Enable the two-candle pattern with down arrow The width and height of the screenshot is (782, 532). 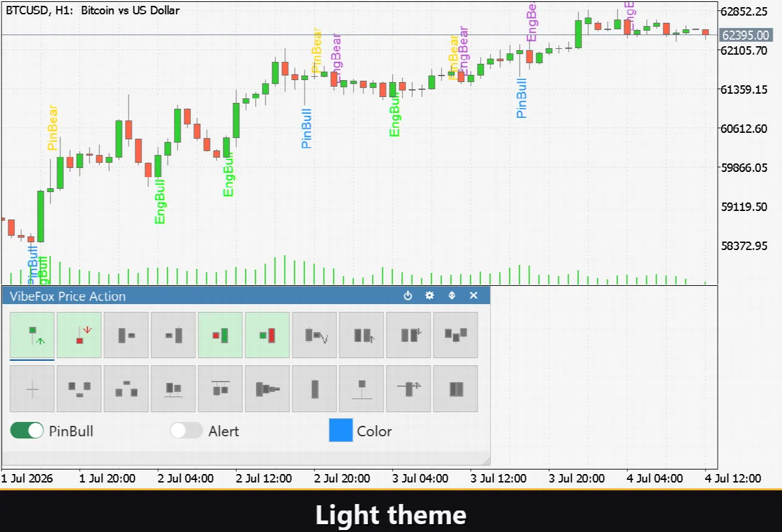[x=408, y=335]
